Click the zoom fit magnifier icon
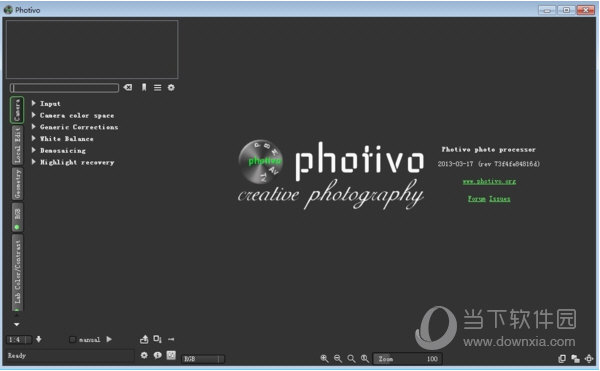This screenshot has width=600, height=371. [351, 359]
